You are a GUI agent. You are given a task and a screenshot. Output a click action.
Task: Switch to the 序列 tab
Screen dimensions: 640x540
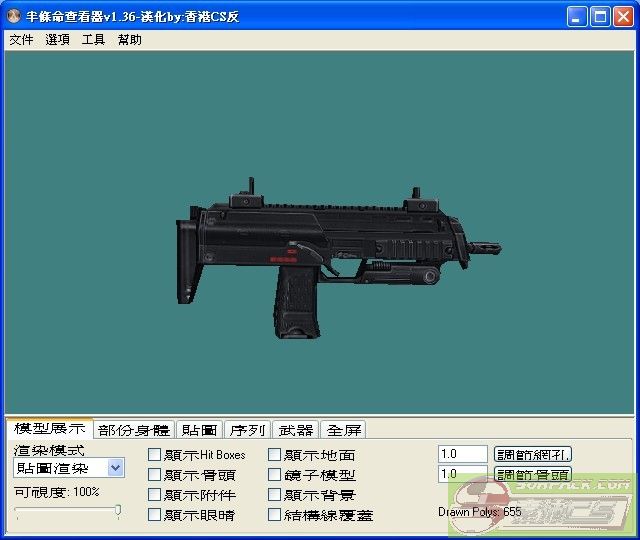click(x=247, y=430)
